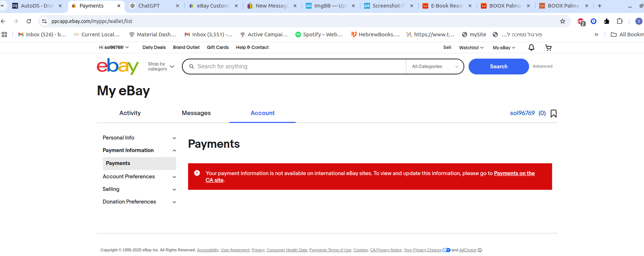
Task: Open the shopping cart icon
Action: 548,47
